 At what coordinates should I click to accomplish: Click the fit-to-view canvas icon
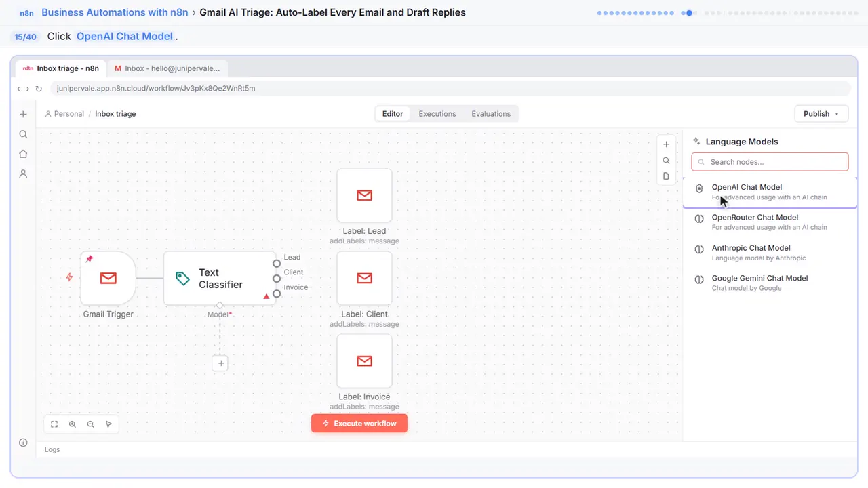point(54,424)
